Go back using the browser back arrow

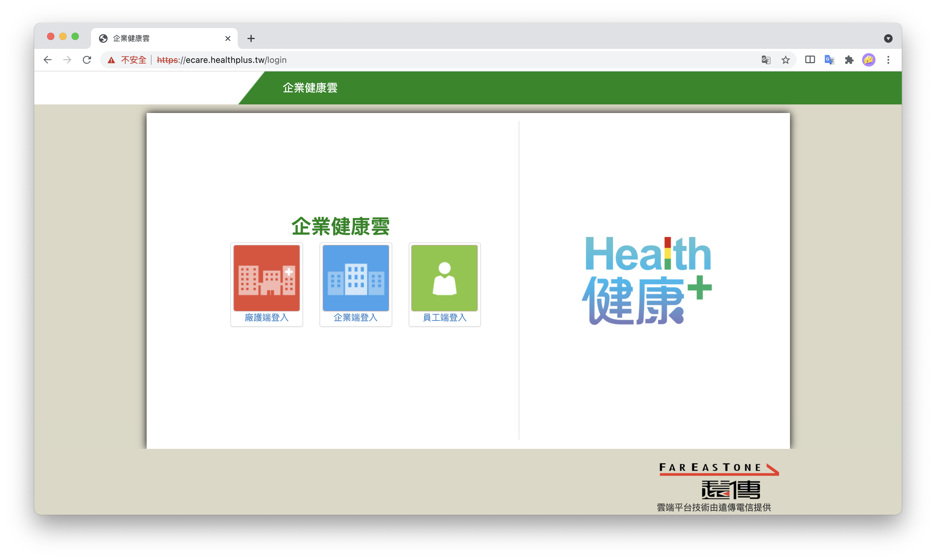click(x=48, y=60)
